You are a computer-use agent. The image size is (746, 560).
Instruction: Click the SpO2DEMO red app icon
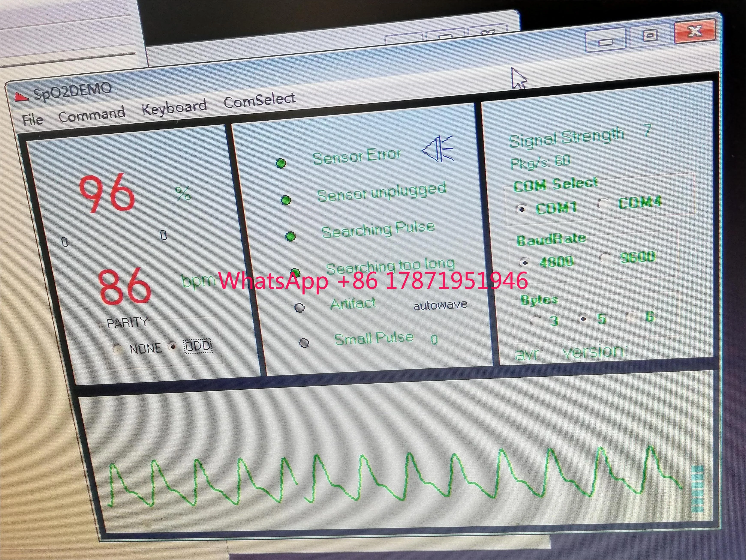click(x=21, y=97)
